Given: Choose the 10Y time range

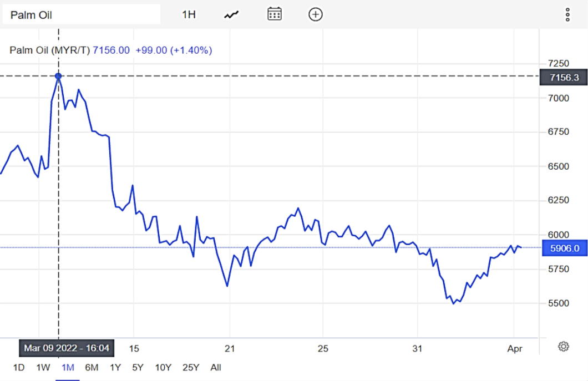Looking at the screenshot, I should [163, 367].
